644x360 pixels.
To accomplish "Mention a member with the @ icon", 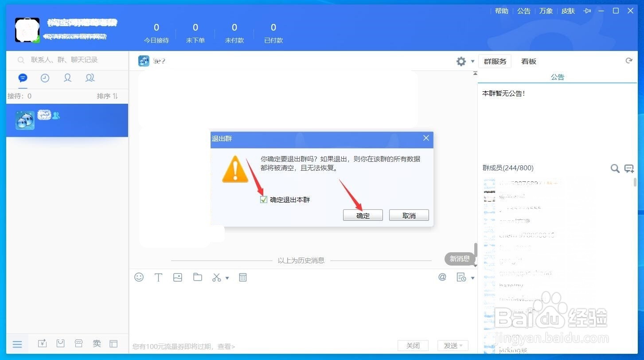I will 442,277.
